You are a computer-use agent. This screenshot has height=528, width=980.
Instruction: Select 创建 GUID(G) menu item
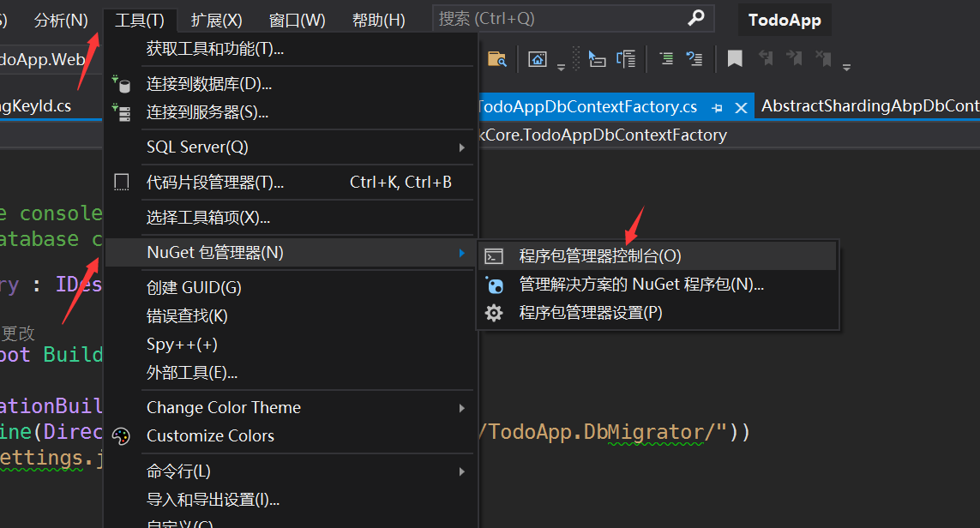pos(290,287)
